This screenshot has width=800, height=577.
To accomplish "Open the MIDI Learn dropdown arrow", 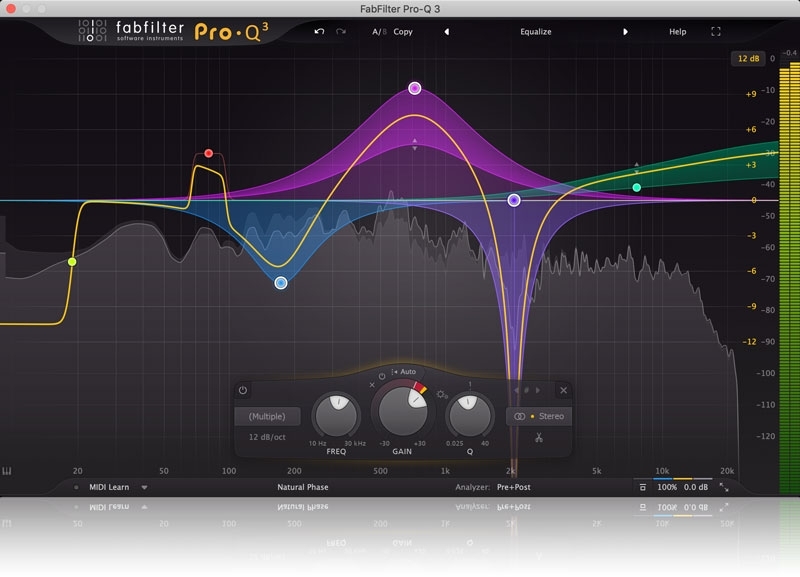I will click(x=144, y=488).
